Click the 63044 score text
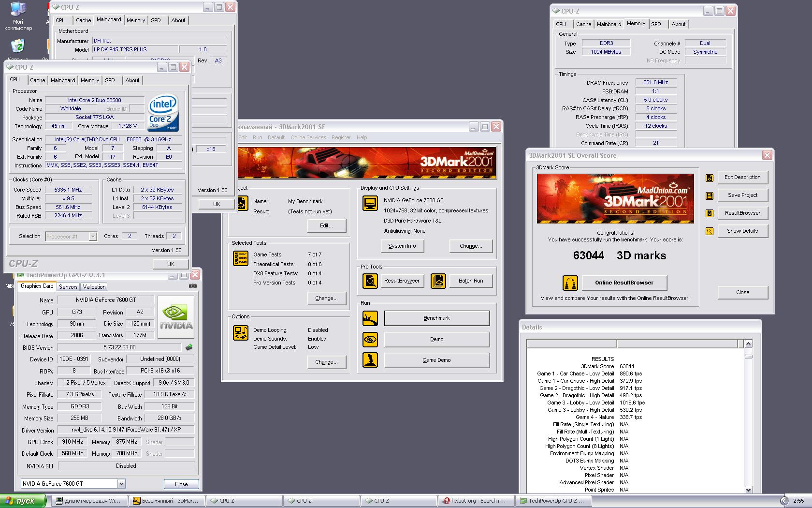Image resolution: width=812 pixels, height=508 pixels. [x=589, y=255]
